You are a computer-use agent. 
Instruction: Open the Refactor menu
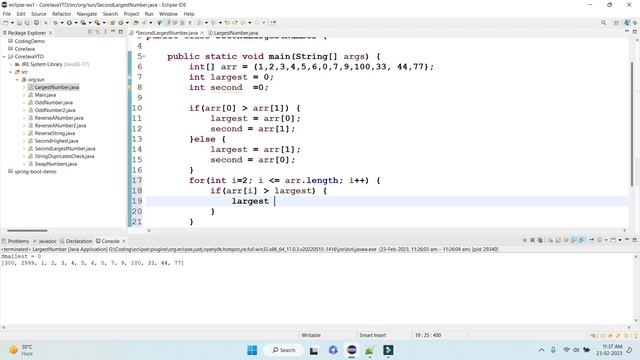pos(62,14)
